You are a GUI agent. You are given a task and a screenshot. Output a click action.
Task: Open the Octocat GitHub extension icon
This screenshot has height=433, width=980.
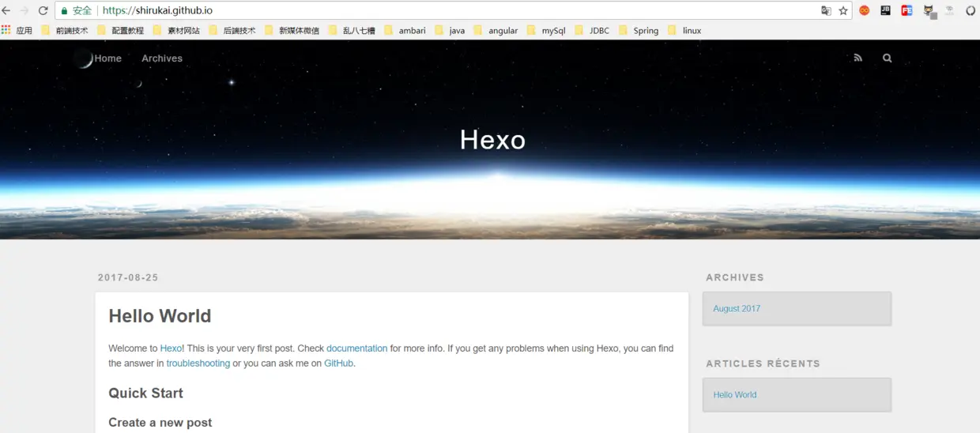[x=929, y=11]
